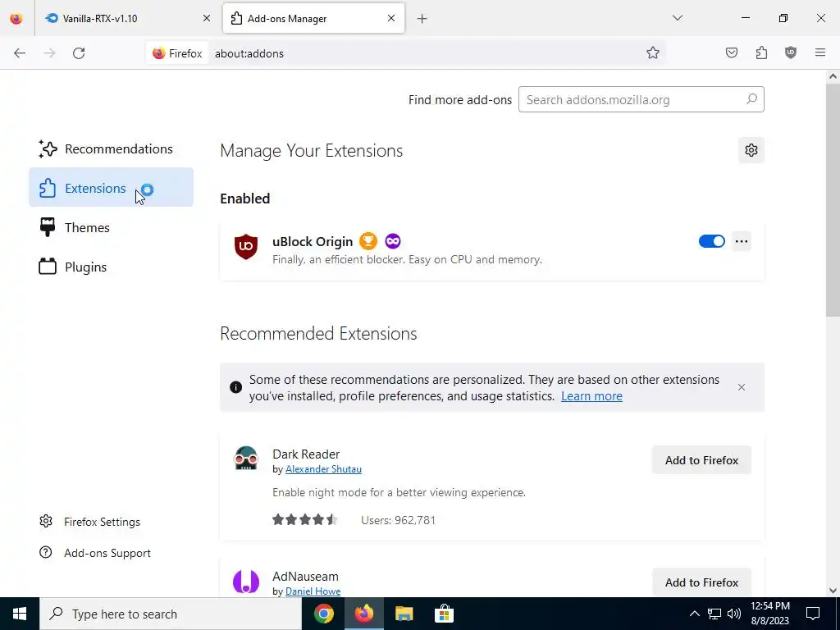Open Microsoft Store from the taskbar

(444, 614)
